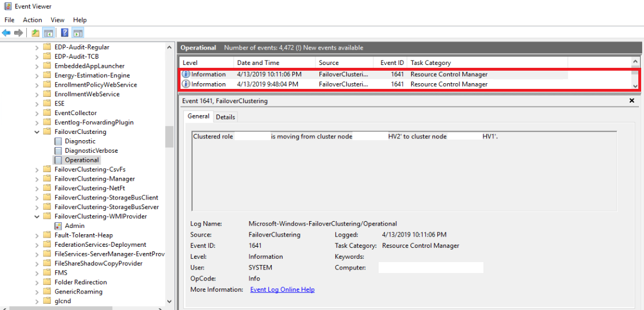Toggle the Show/Hide Action Pane toolbar icon
This screenshot has height=310, width=644.
[77, 33]
